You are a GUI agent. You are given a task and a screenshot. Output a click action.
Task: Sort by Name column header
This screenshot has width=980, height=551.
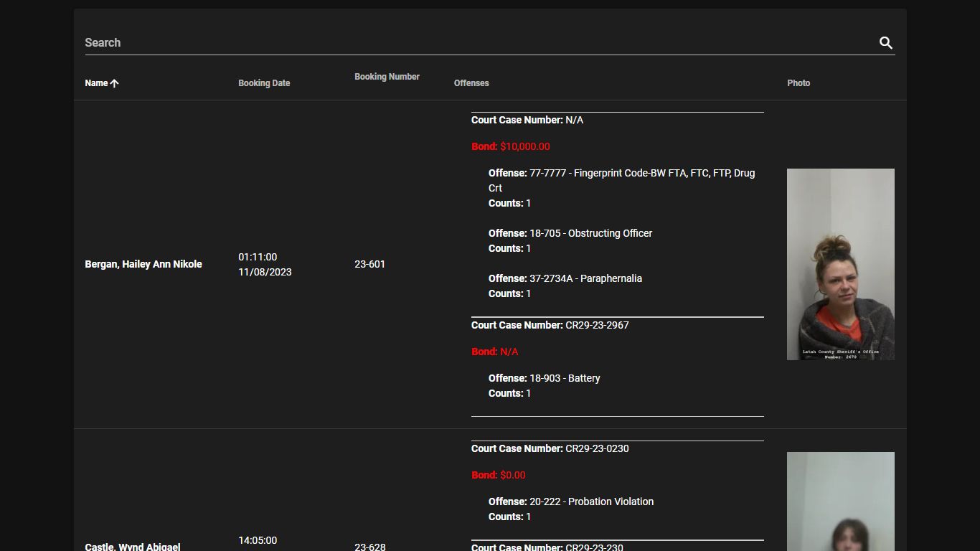click(x=96, y=83)
